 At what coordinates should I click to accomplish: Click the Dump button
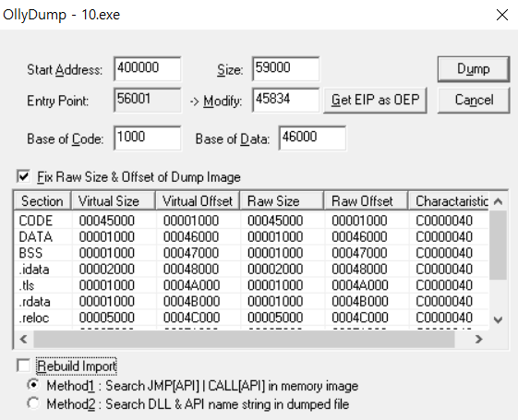point(474,69)
